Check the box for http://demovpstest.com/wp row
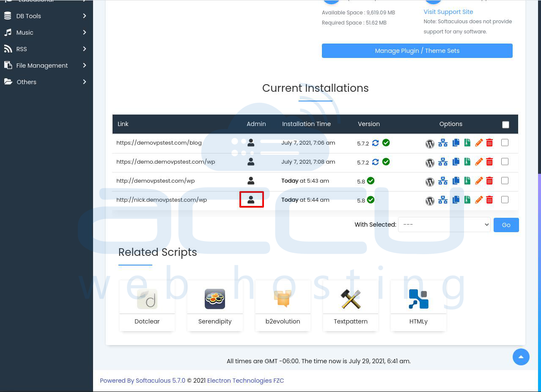 pyautogui.click(x=505, y=181)
